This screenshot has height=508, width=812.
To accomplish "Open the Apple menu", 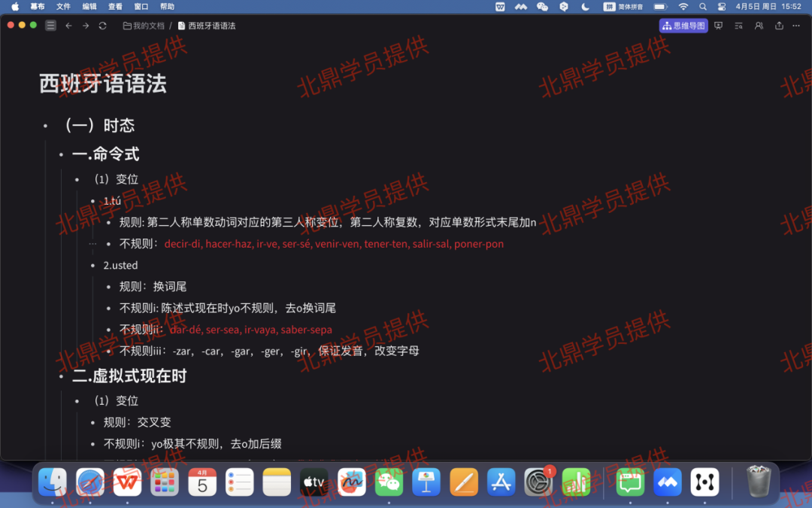I will coord(15,7).
